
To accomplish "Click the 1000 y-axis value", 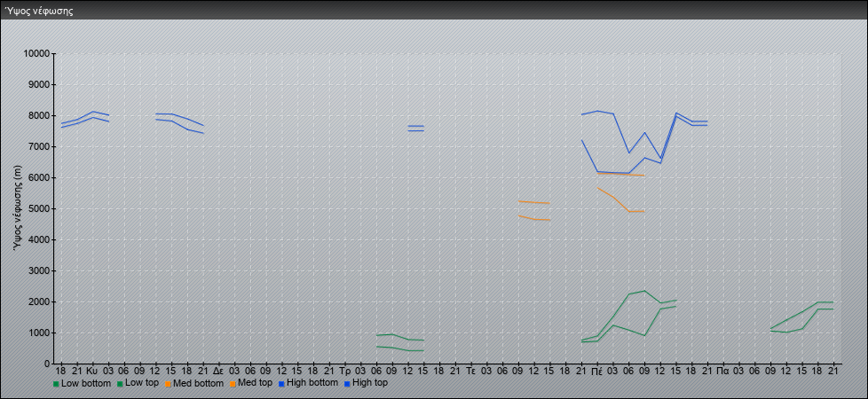I will click(39, 332).
